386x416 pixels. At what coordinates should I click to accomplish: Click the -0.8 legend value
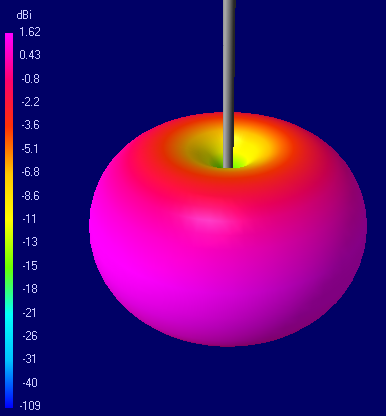pyautogui.click(x=30, y=79)
